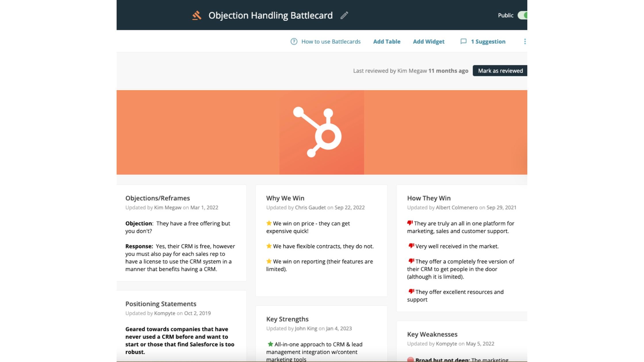The height and width of the screenshot is (362, 644).
Task: Click the Add Table icon button
Action: point(386,42)
